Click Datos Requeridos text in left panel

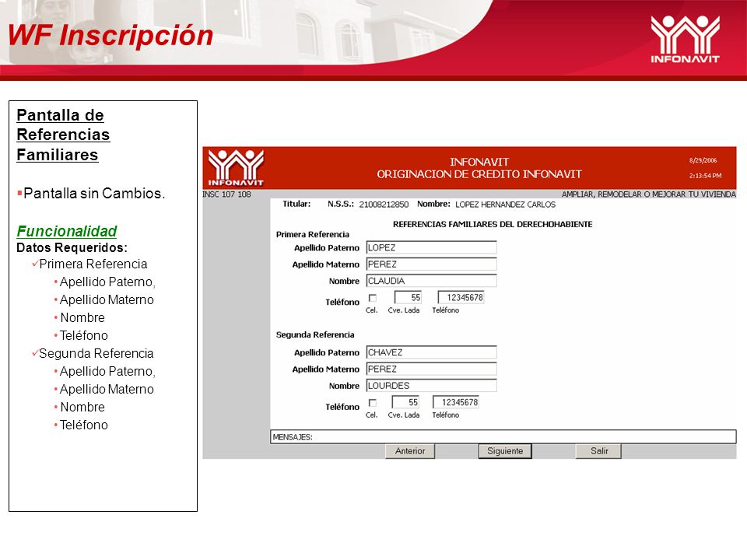pyautogui.click(x=72, y=247)
